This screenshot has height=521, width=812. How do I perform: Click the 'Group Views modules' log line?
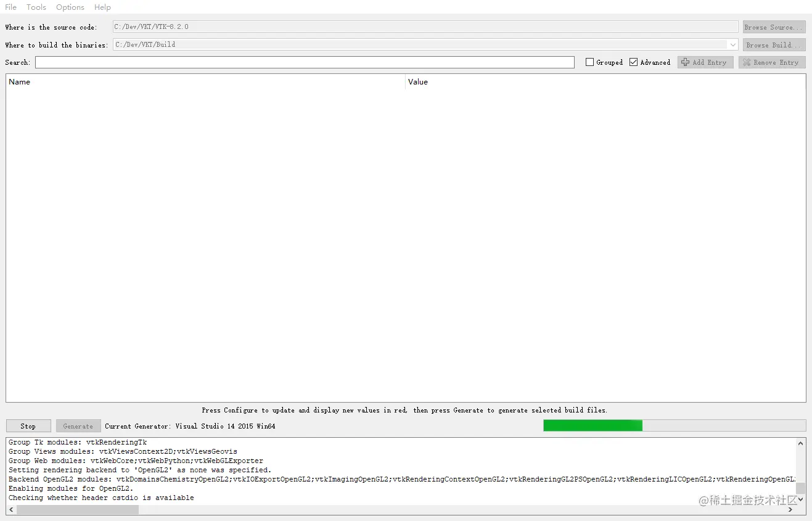pyautogui.click(x=123, y=451)
